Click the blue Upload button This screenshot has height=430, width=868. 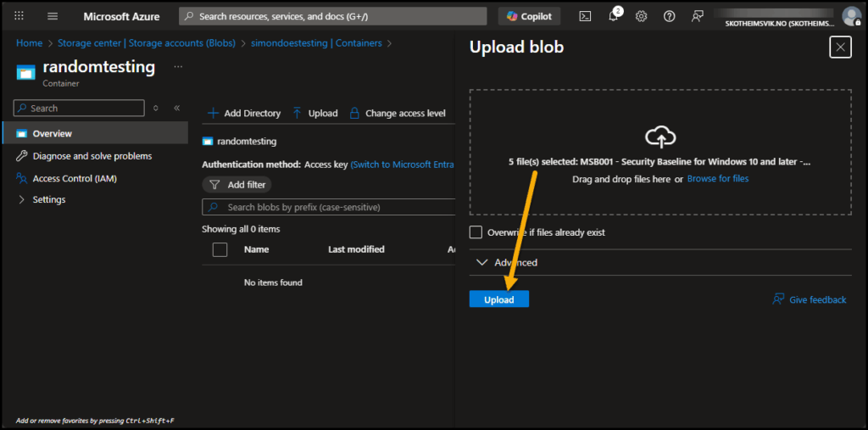coord(498,299)
